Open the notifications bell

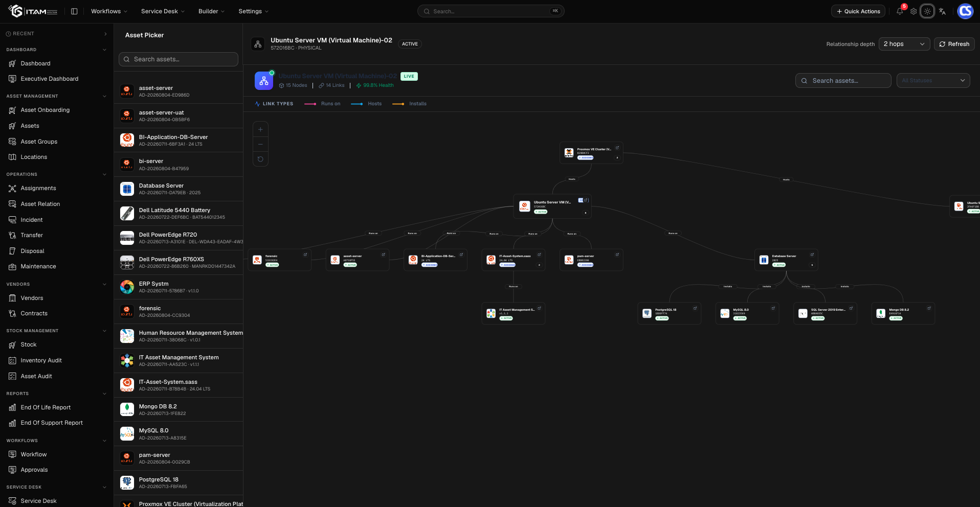pyautogui.click(x=900, y=11)
